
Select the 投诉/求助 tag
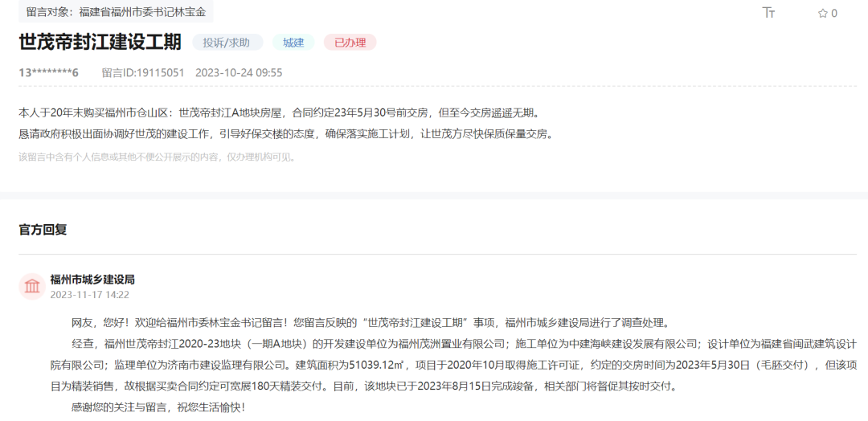(227, 43)
